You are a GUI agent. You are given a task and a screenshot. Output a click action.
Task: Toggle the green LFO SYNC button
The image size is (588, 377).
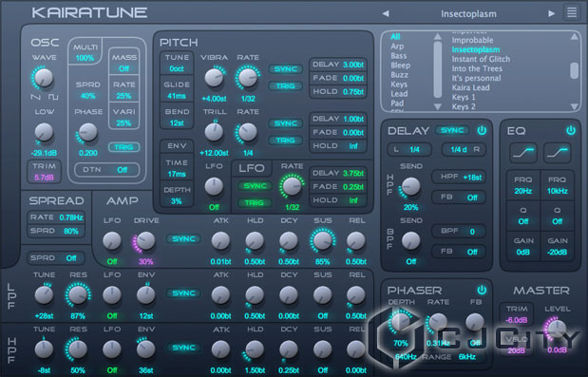click(x=255, y=186)
